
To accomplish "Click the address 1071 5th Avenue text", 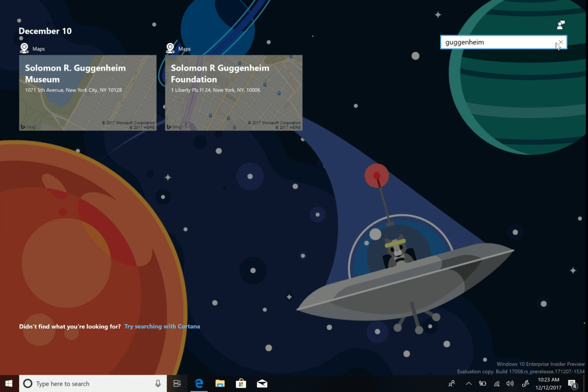I will pyautogui.click(x=73, y=90).
